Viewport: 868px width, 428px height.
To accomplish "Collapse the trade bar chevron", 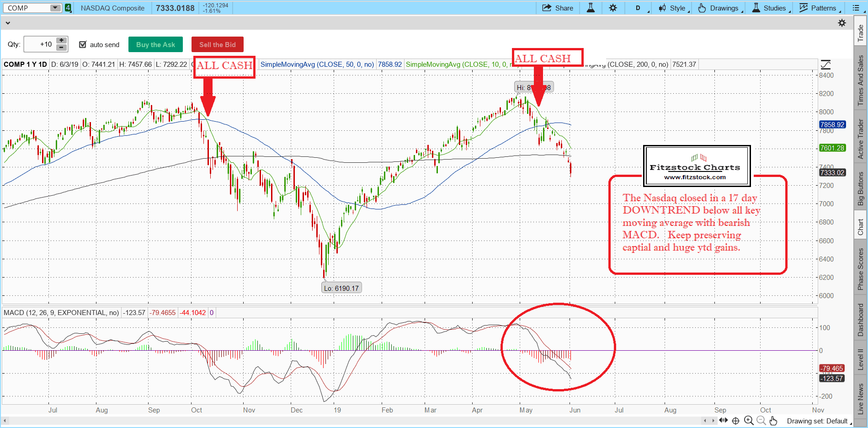I will tap(8, 23).
